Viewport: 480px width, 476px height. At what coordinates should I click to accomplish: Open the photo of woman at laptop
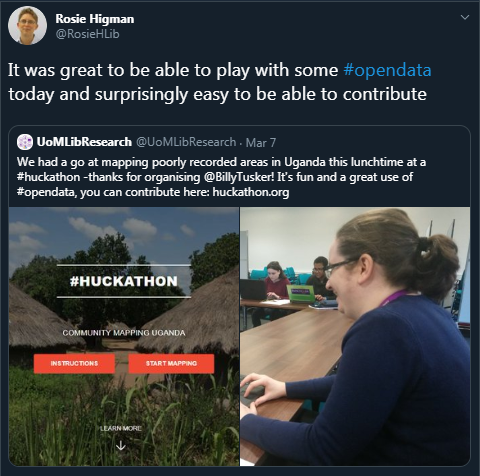click(x=355, y=336)
